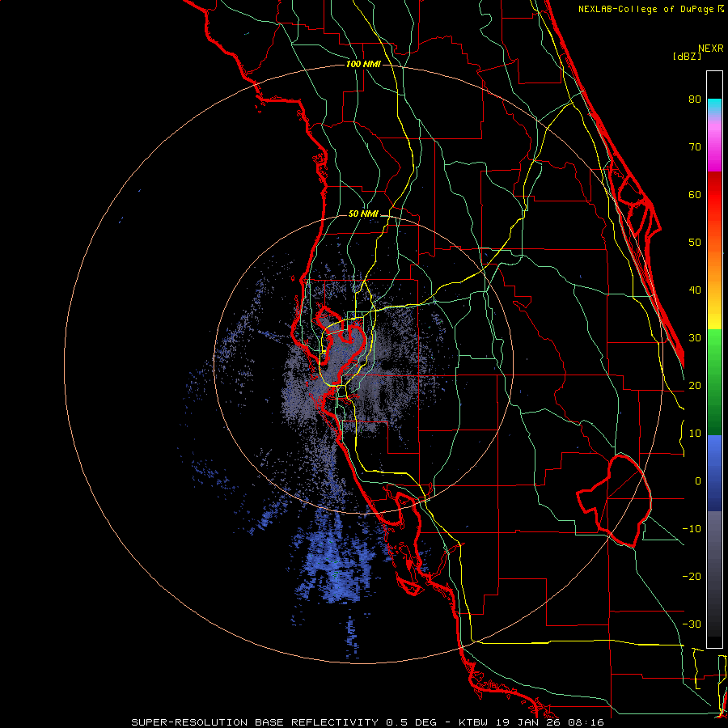Image resolution: width=728 pixels, height=728 pixels.
Task: Click the -30 value on the dBZ scale
Action: [692, 624]
